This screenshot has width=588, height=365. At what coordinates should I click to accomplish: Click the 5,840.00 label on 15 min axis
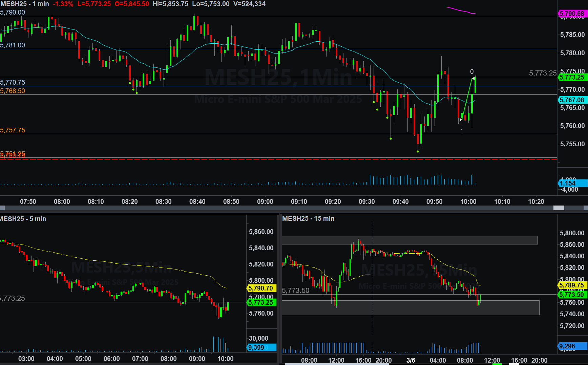pos(572,256)
